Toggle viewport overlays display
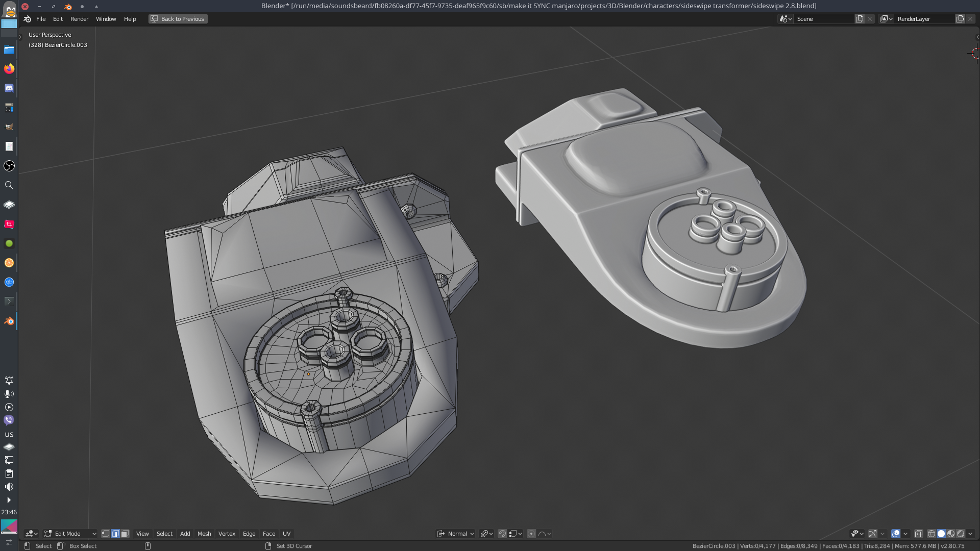Image resolution: width=980 pixels, height=551 pixels. 896,534
